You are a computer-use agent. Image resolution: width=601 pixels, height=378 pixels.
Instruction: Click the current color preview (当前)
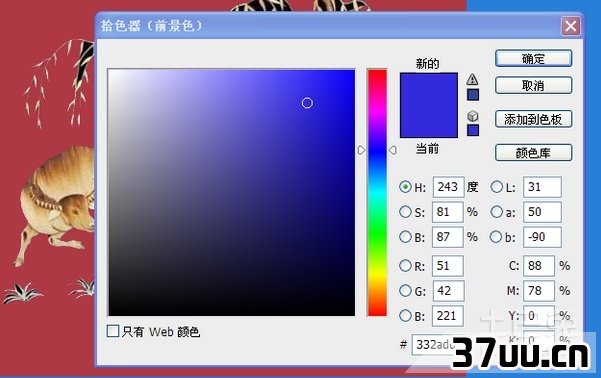click(x=429, y=121)
